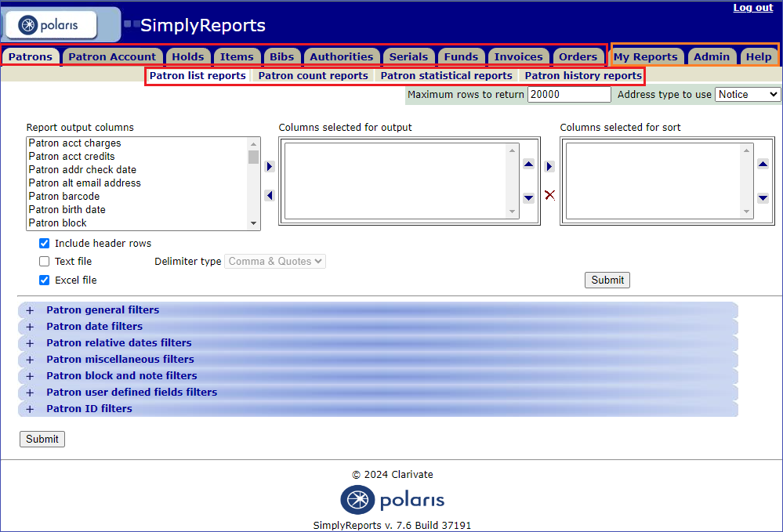Expand Patron user defined fields filters
The image size is (783, 532).
pyautogui.click(x=30, y=393)
